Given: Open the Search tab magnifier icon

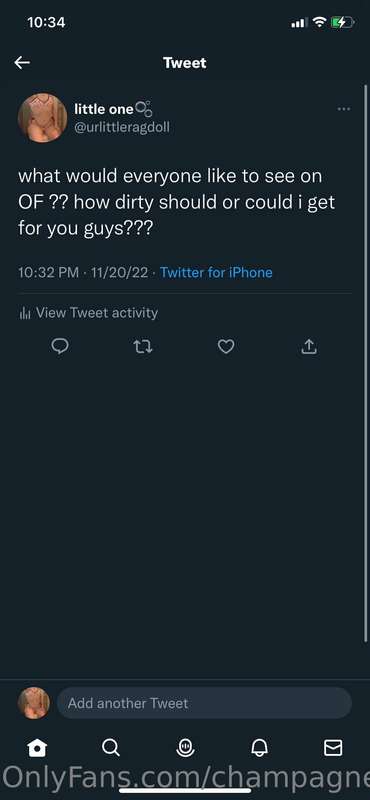Looking at the screenshot, I should 111,748.
